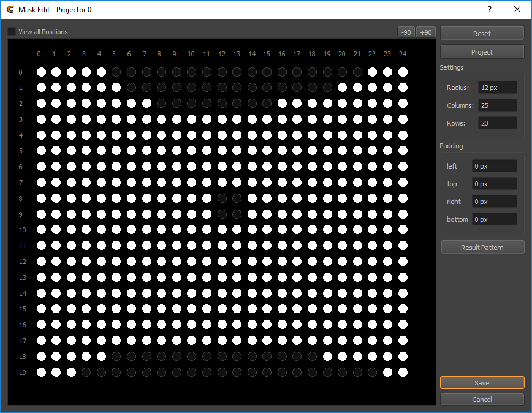Toggle the mask dot at row 0, column 0
Viewport: 532px width, 413px height.
pyautogui.click(x=42, y=72)
